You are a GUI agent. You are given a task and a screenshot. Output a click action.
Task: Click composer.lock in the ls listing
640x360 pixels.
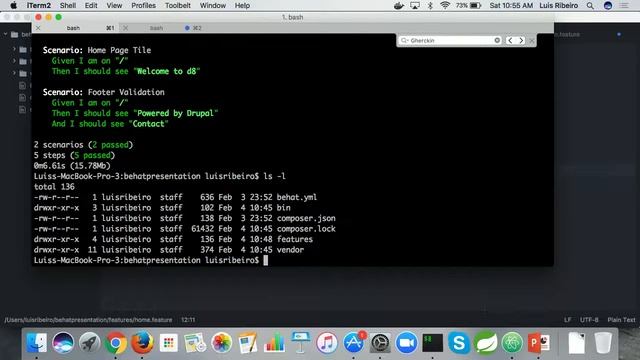click(306, 229)
